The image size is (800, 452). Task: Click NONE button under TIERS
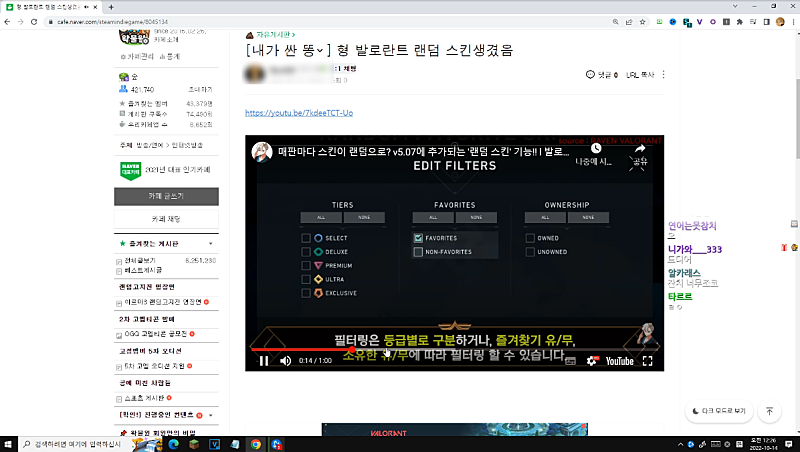364,217
